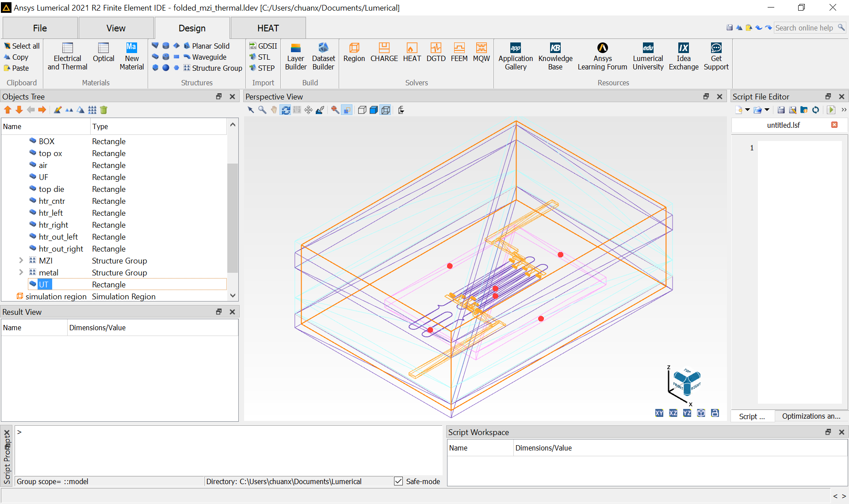Click the Optical materials icon

[103, 53]
